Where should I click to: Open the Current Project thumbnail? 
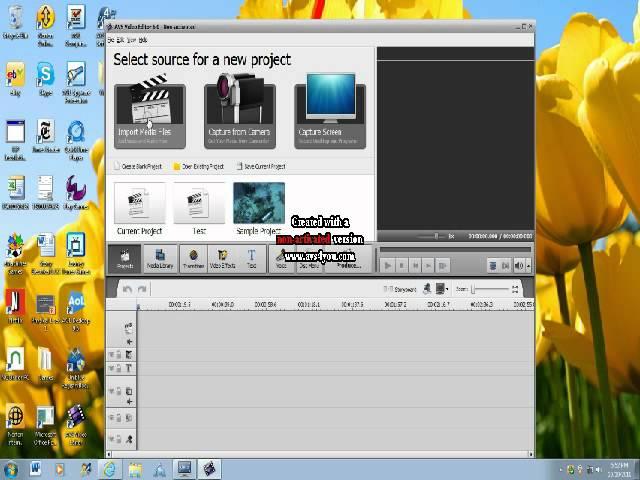point(140,209)
